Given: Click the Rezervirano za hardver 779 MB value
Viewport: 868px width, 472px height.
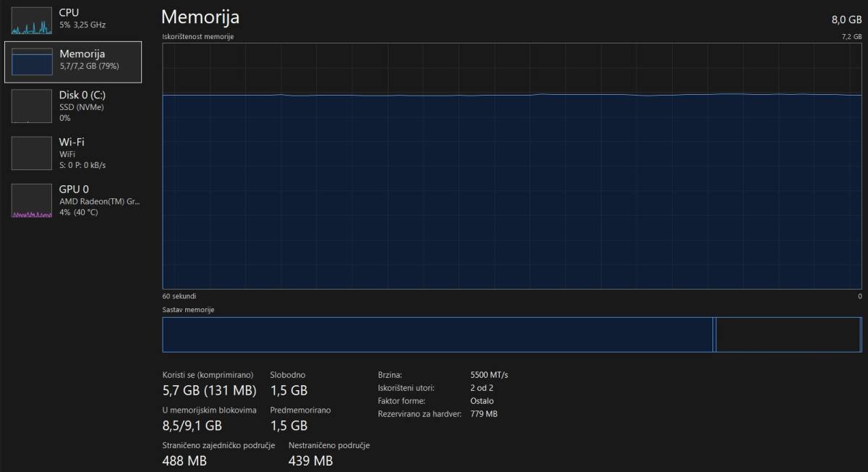Looking at the screenshot, I should click(x=483, y=414).
